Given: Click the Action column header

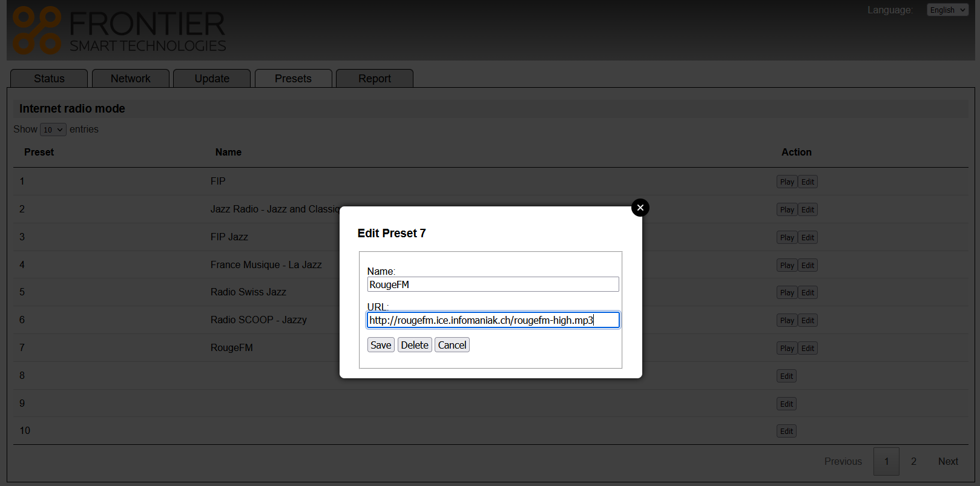Looking at the screenshot, I should pos(797,153).
